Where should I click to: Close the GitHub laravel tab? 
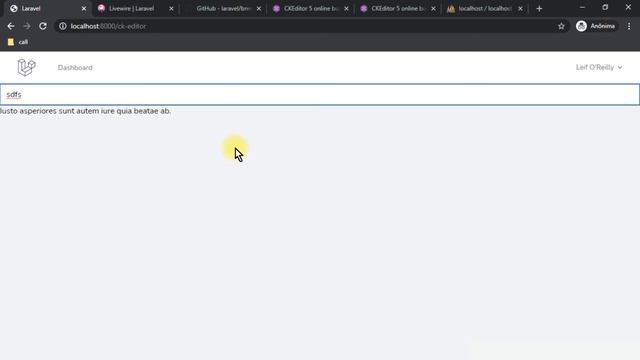tap(259, 9)
